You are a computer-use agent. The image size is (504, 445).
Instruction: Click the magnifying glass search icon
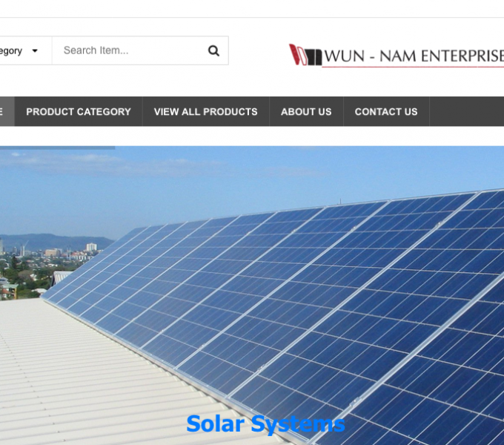[213, 50]
